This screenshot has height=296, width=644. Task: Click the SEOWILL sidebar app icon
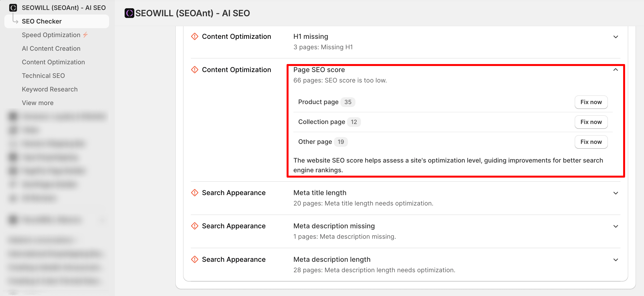[x=13, y=8]
